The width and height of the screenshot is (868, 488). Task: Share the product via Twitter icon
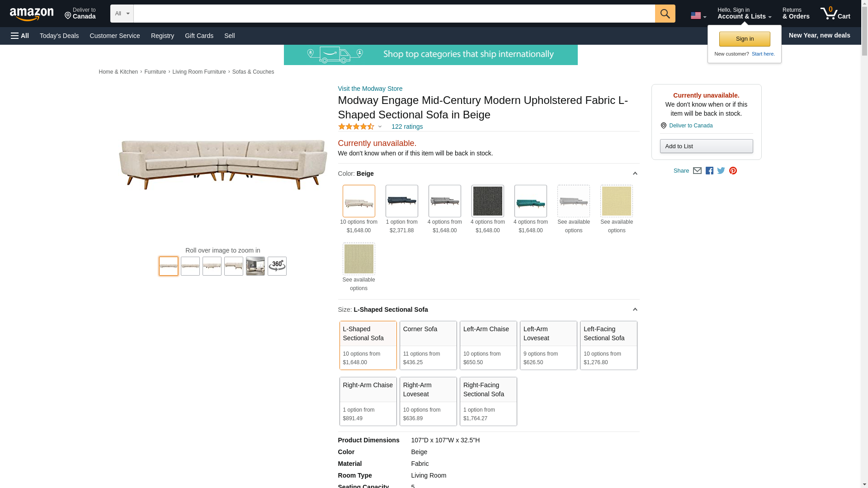pyautogui.click(x=721, y=171)
